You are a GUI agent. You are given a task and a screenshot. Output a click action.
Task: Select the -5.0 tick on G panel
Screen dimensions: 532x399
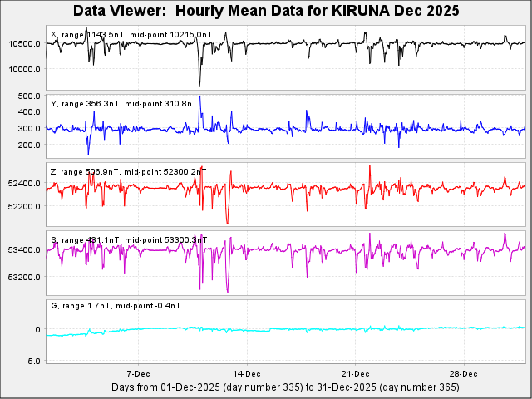pyautogui.click(x=34, y=361)
